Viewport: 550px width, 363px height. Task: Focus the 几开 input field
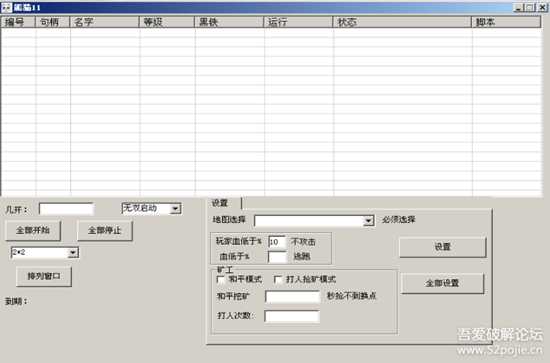(x=67, y=209)
